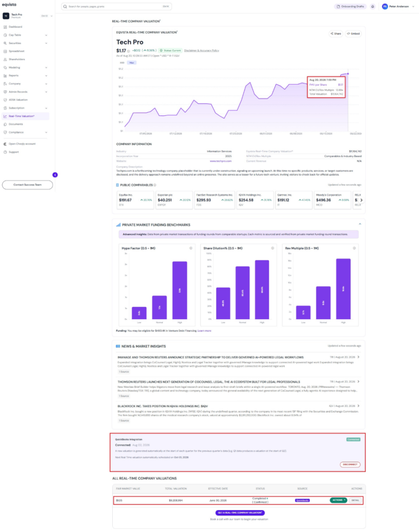
Task: Open the Tech Pro company switcher dropdown
Action: point(51,16)
